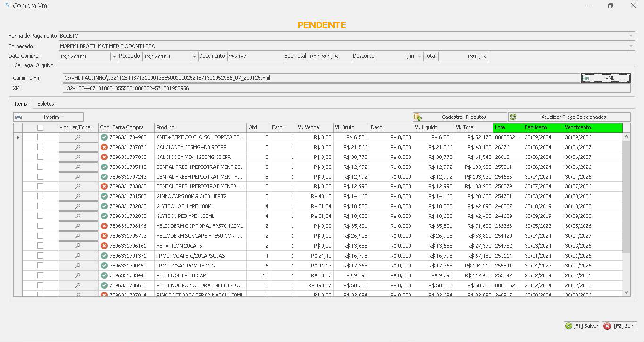The height and width of the screenshot is (342, 644).
Task: Expand the Forma de Pagamento dropdown
Action: (630, 36)
